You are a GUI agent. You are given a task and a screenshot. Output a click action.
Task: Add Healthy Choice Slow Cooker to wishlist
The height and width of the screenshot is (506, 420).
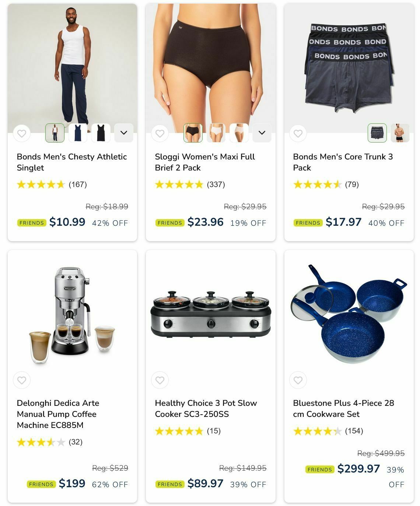[x=160, y=380]
